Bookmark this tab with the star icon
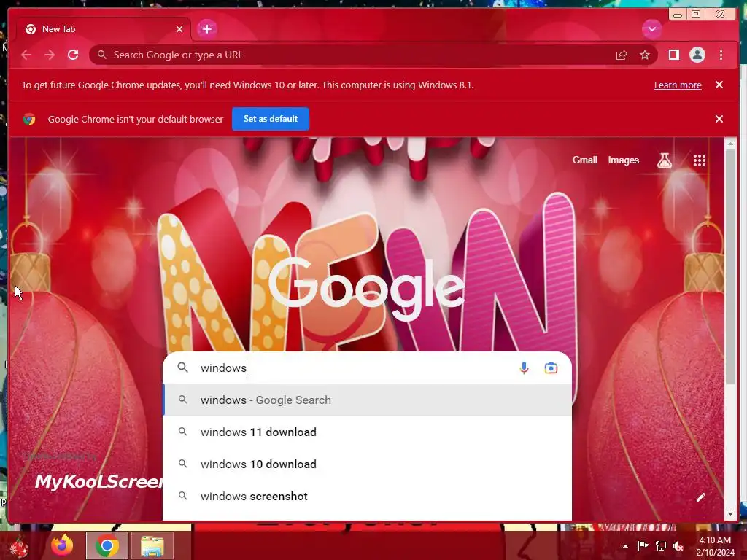This screenshot has width=747, height=560. coord(645,55)
